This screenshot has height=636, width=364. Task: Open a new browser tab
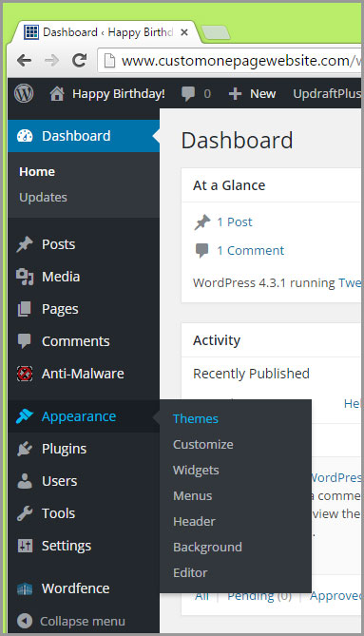pos(216,32)
